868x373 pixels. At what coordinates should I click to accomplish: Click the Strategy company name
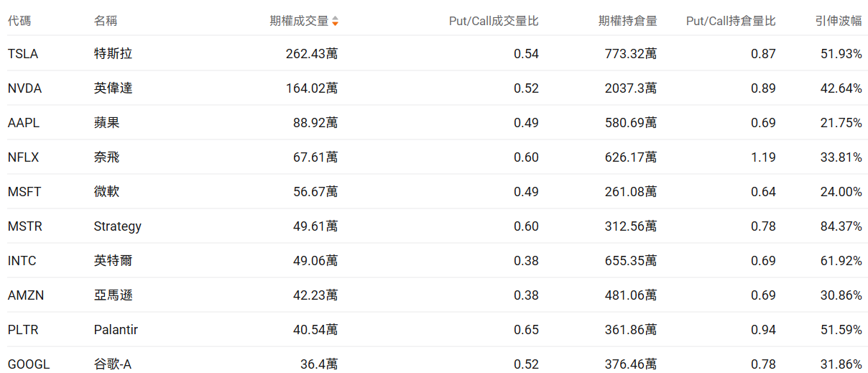point(118,226)
